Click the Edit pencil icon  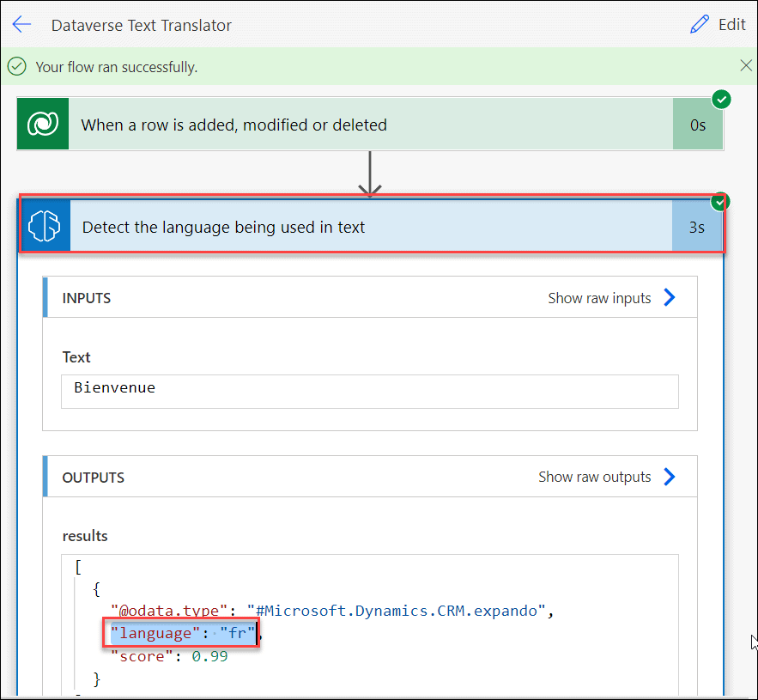point(699,24)
